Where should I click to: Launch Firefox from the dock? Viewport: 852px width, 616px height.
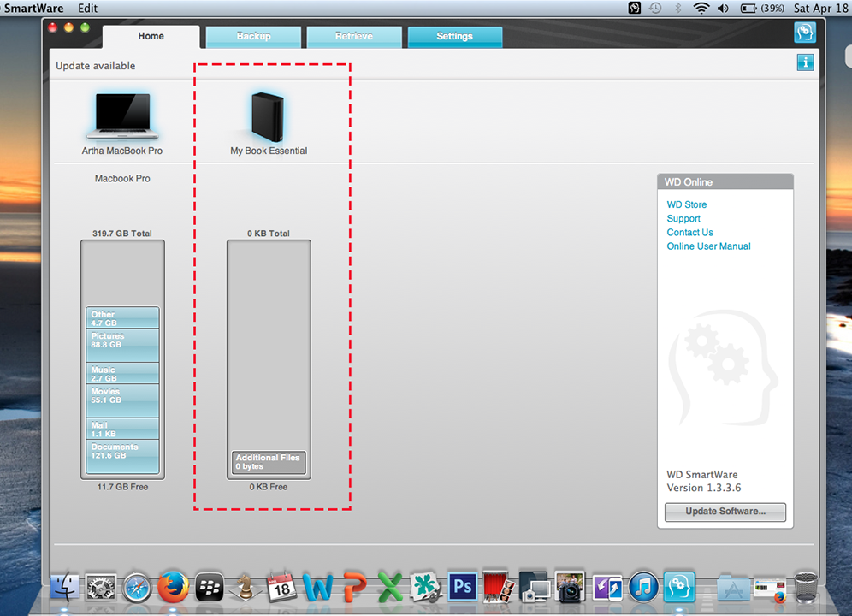pos(174,588)
